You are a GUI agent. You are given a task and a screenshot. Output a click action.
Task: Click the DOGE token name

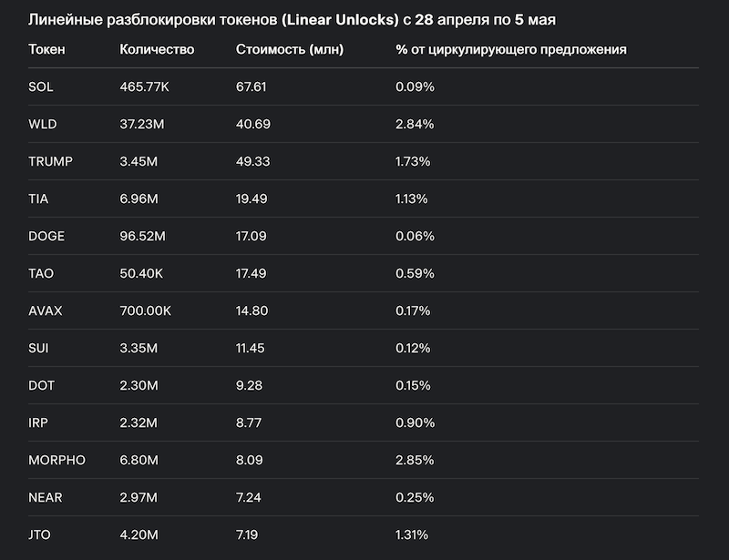(46, 236)
